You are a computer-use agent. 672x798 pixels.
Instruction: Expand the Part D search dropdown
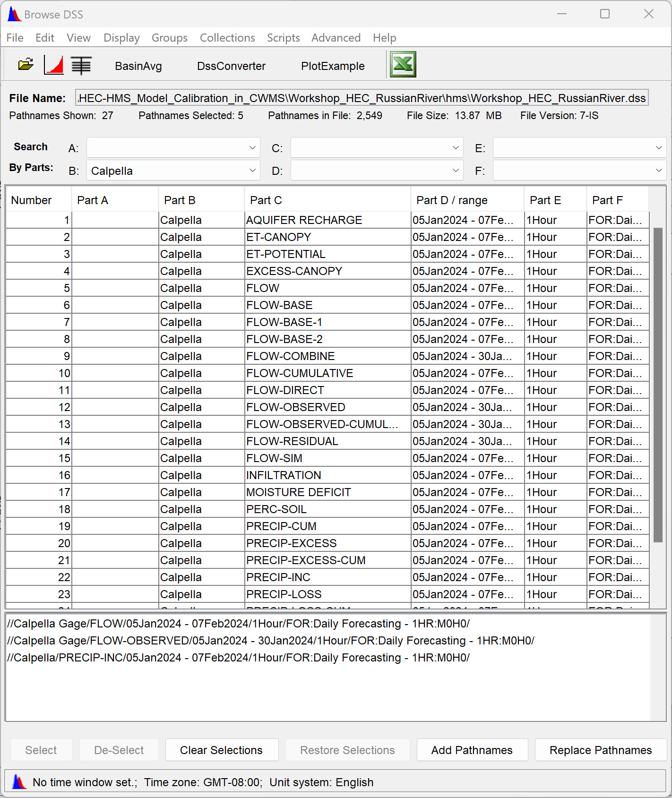(x=456, y=170)
